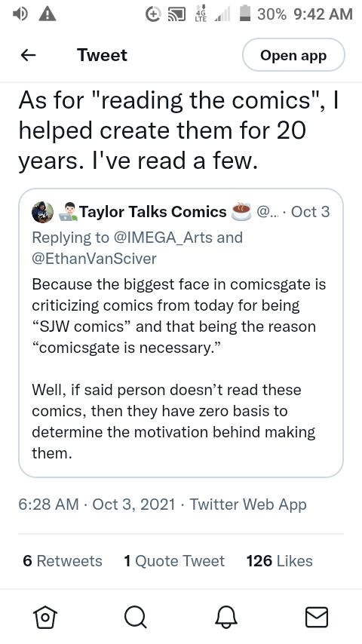Tap the 4G LTE signal indicator
Image resolution: width=362 pixels, height=644 pixels.
point(200,14)
